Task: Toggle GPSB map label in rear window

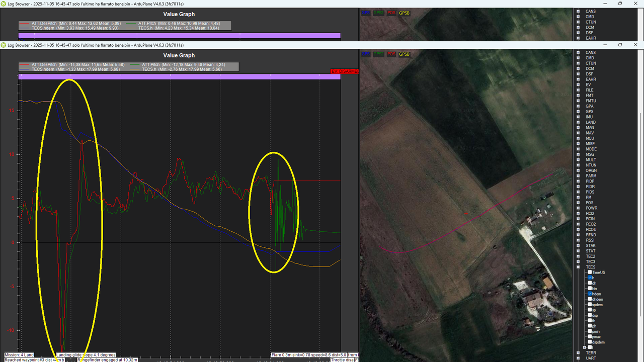Action: (404, 13)
